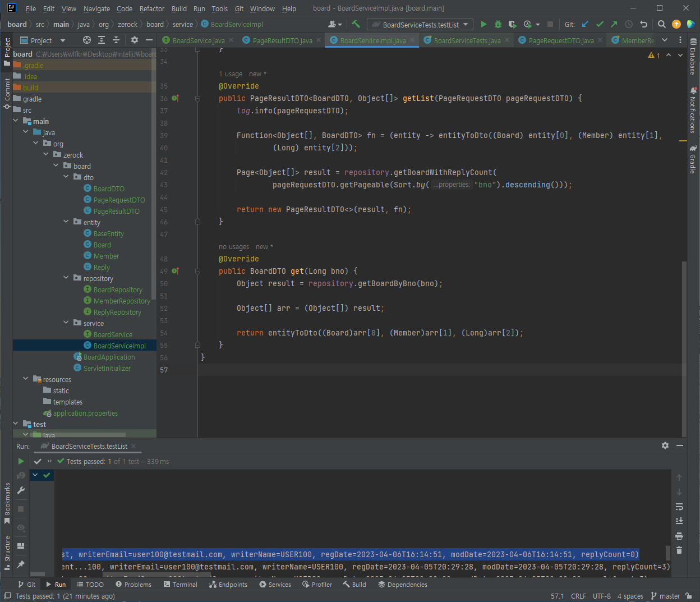Switch to BoardServiceTests.java tab
Viewport: 700px width, 602px height.
(467, 40)
